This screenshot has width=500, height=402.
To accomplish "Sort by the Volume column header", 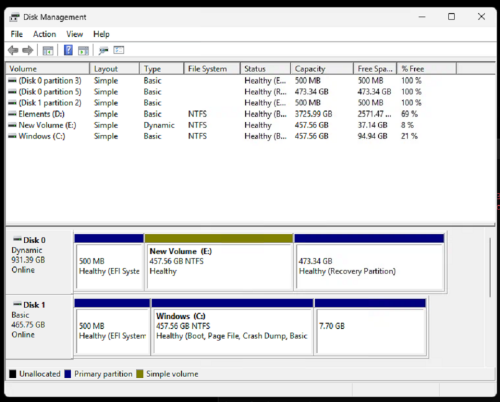I will (48, 69).
